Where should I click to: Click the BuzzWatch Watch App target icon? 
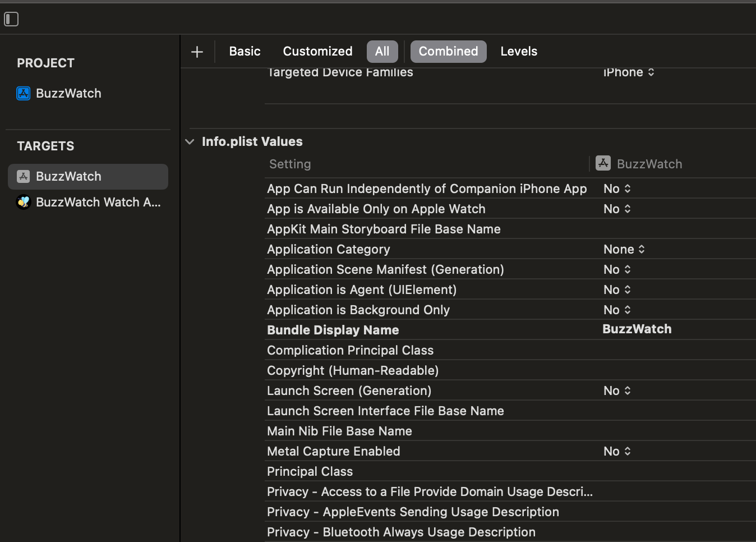(x=23, y=202)
